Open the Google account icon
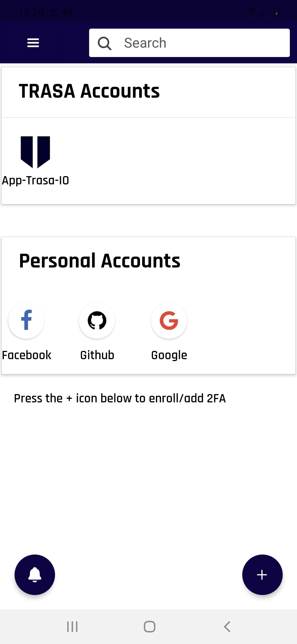 (169, 320)
